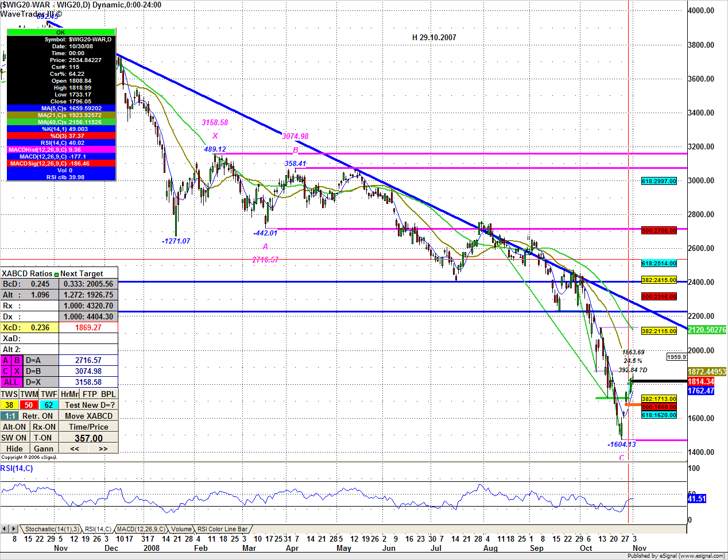728x560 pixels.
Task: Click the magenta B point button
Action: (17, 360)
